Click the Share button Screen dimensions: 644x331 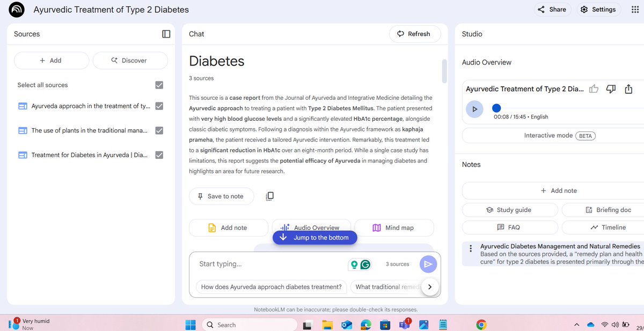(x=552, y=10)
